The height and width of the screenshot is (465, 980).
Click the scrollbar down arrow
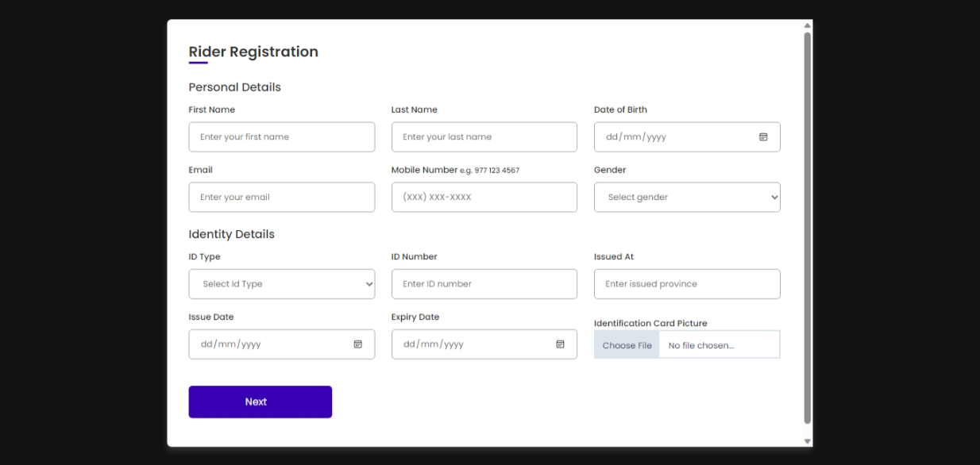(x=808, y=441)
